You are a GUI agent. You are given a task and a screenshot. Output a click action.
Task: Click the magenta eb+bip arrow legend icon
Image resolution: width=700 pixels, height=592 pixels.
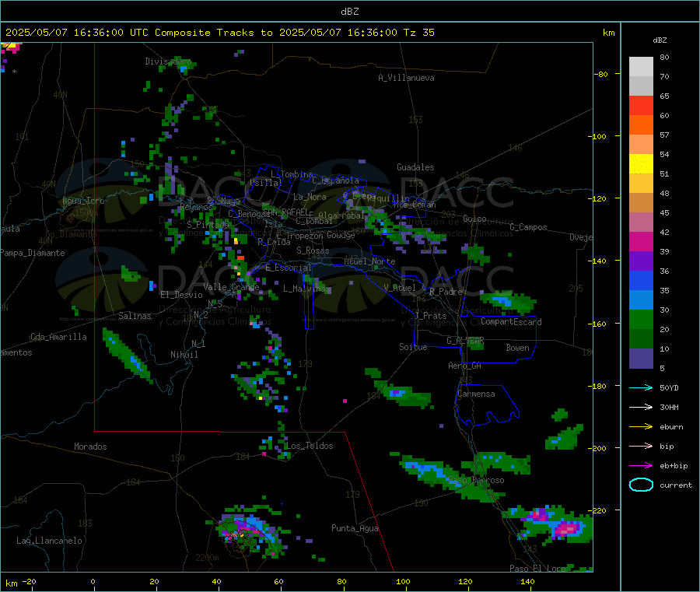point(641,466)
